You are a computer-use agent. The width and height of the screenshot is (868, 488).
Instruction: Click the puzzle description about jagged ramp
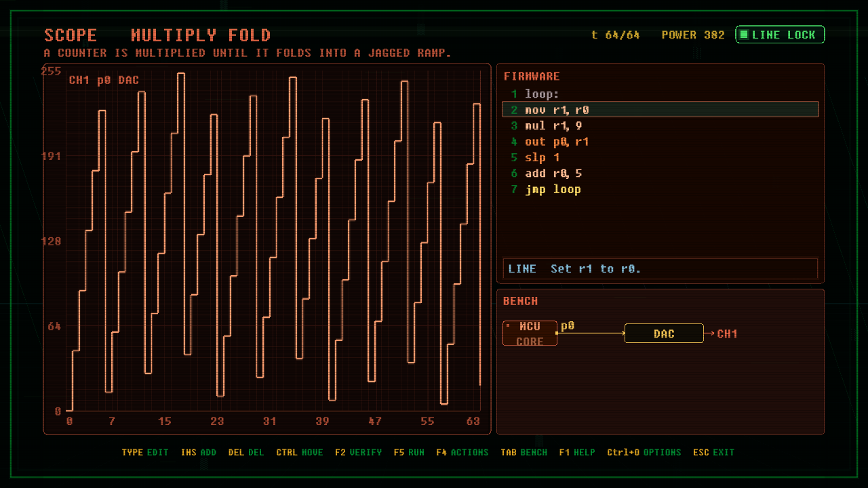point(248,53)
